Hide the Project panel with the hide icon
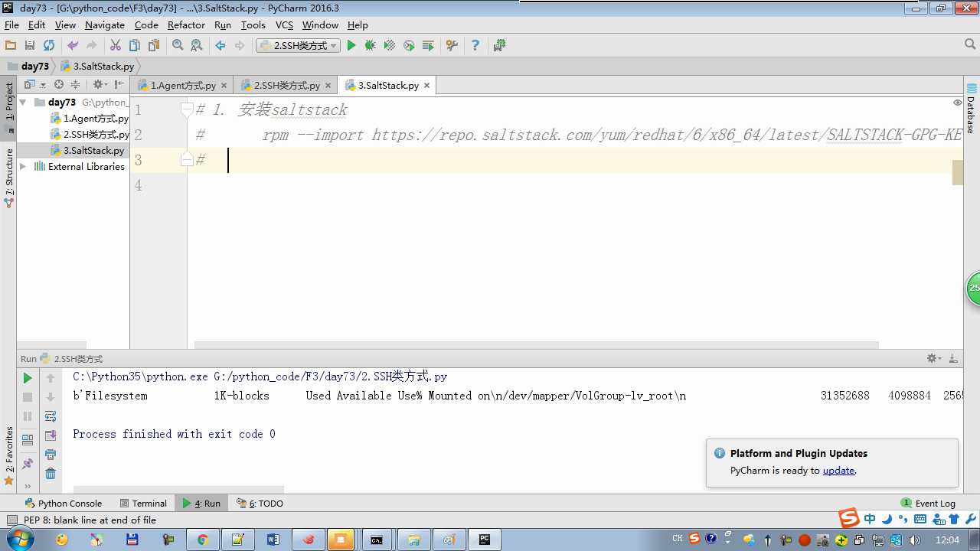 coord(119,85)
